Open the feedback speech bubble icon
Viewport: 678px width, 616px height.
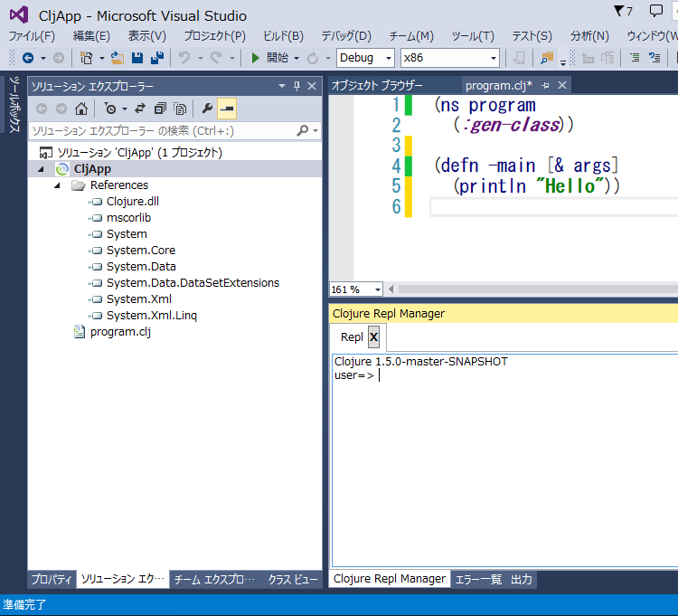click(656, 10)
